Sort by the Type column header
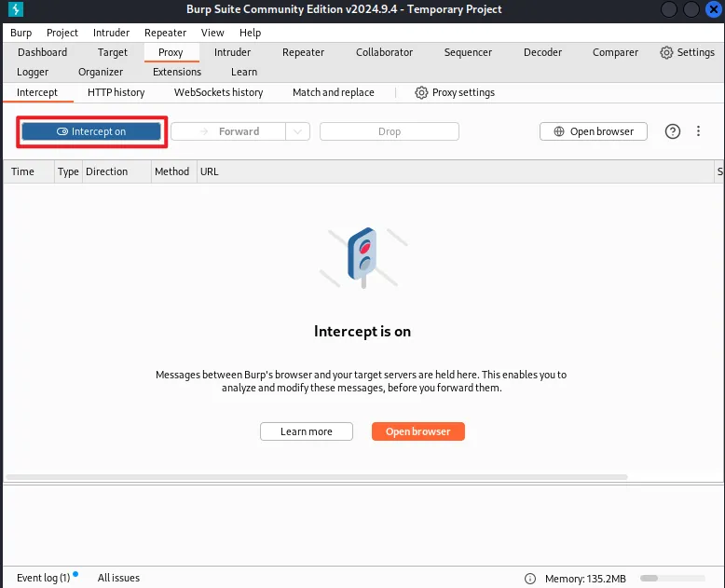725x588 pixels. pos(68,171)
